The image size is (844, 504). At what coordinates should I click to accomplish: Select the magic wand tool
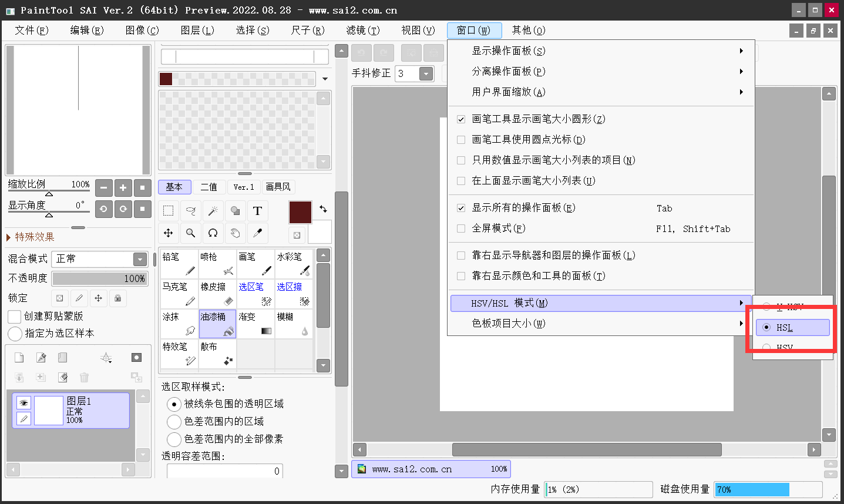pos(213,211)
